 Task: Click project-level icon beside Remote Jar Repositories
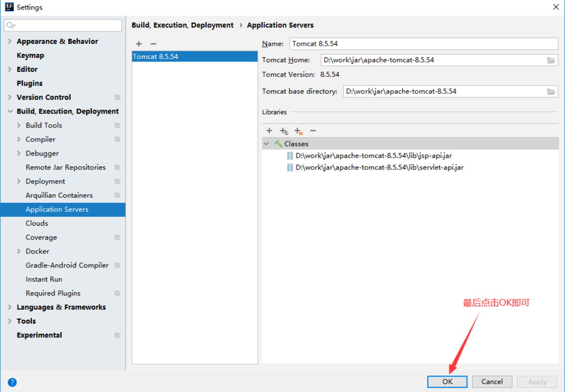pos(117,167)
